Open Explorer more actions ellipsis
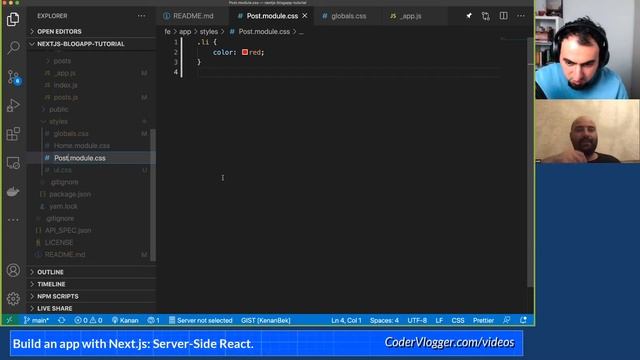This screenshot has height=360, width=640. coord(141,16)
